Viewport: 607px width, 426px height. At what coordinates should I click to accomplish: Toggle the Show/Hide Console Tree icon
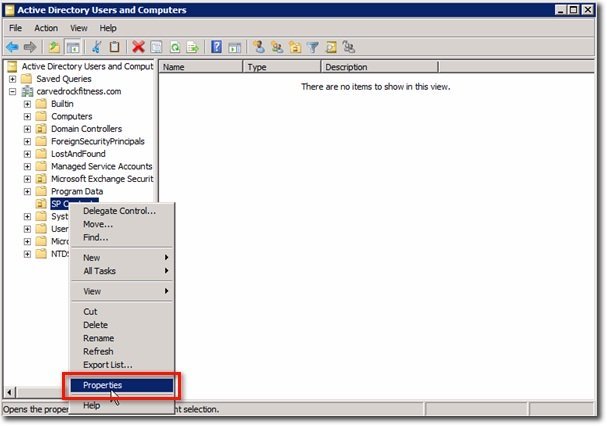point(73,47)
